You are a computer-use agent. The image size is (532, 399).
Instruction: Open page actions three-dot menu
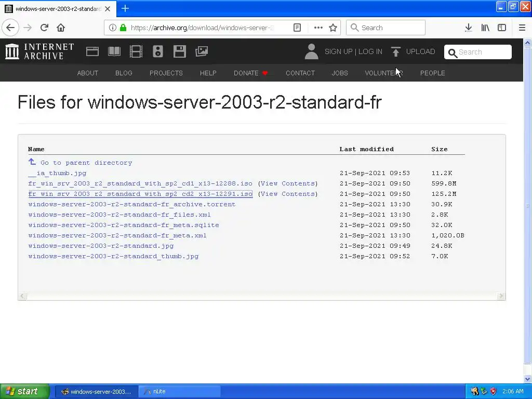coord(318,28)
